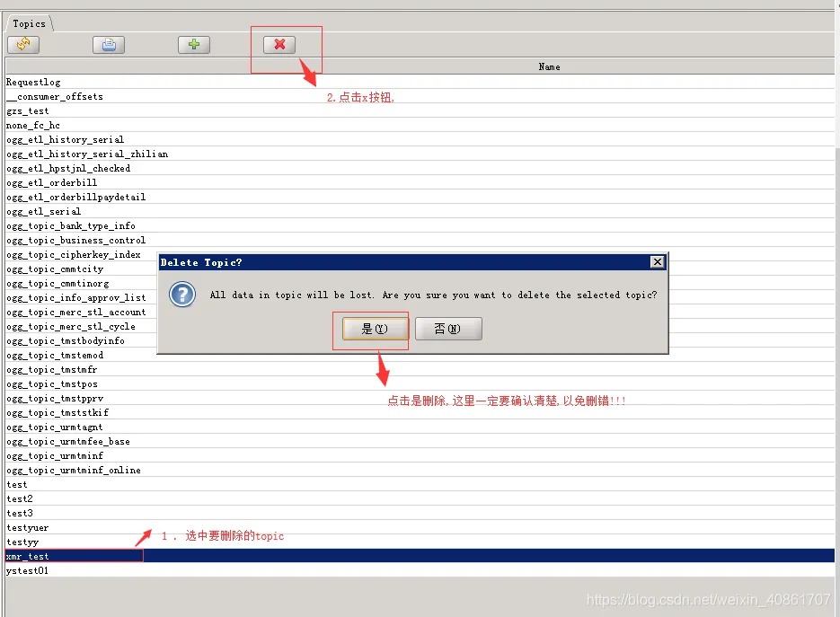Click the question mark icon in the dialog
Screen dimensions: 840x617
pos(182,295)
